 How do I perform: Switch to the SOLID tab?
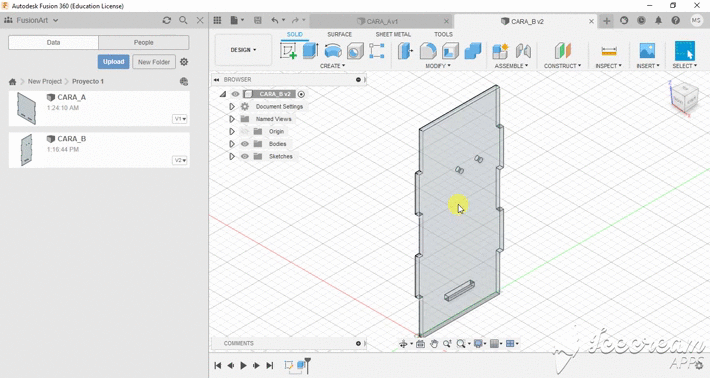(x=295, y=34)
